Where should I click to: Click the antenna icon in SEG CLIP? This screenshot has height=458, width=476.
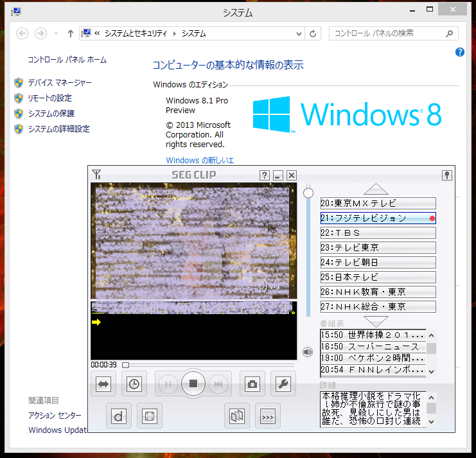point(96,175)
